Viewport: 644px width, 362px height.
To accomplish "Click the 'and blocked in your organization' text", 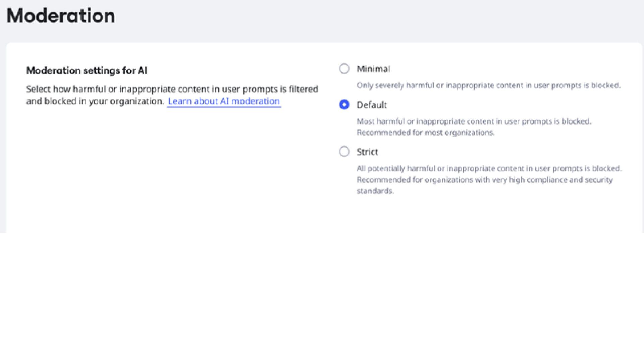I will coord(95,101).
